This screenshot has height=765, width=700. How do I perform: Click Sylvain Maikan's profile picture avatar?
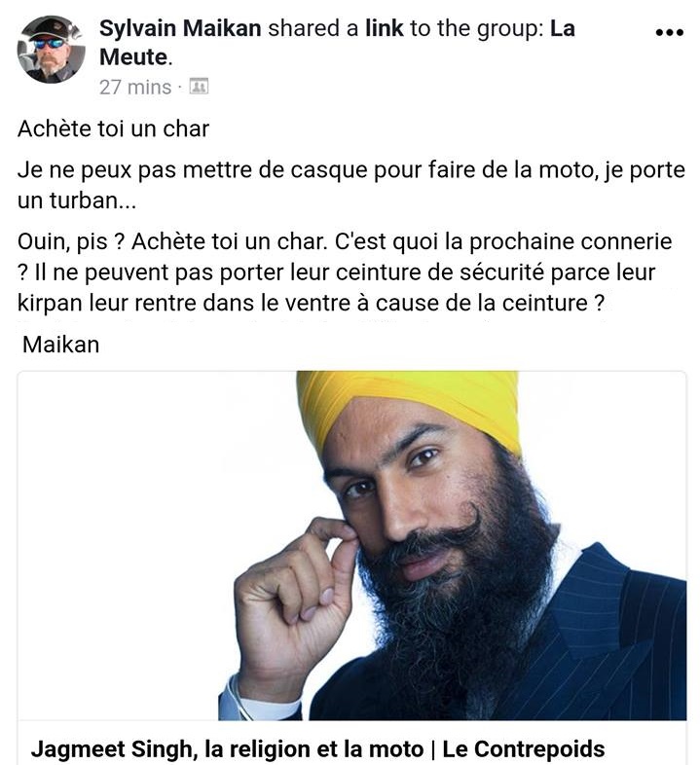click(x=51, y=50)
